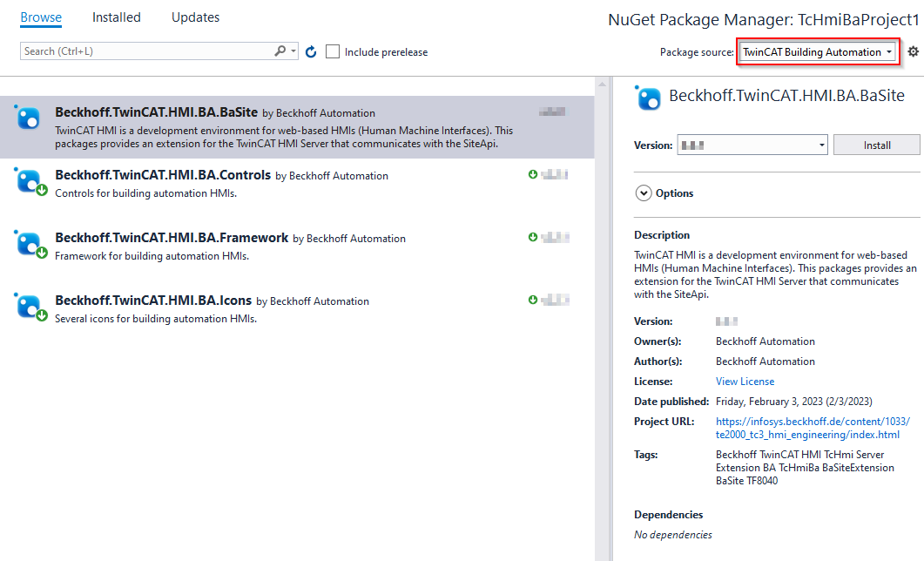Viewport: 924px width, 561px height.
Task: Enable the Include prerelease checkbox
Action: tap(333, 52)
